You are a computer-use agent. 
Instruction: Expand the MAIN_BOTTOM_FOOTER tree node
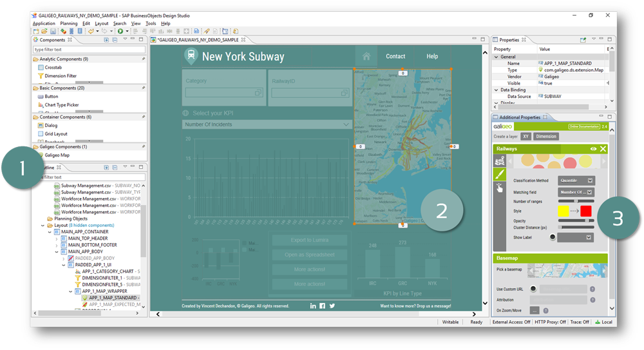pos(57,245)
